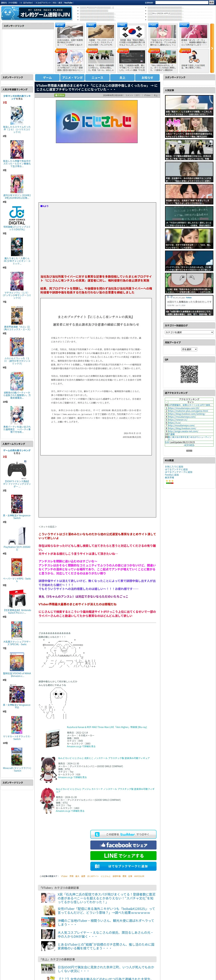Add to Hatena bookmark with the B! button
The height and width of the screenshot is (980, 216).
click(x=123, y=866)
